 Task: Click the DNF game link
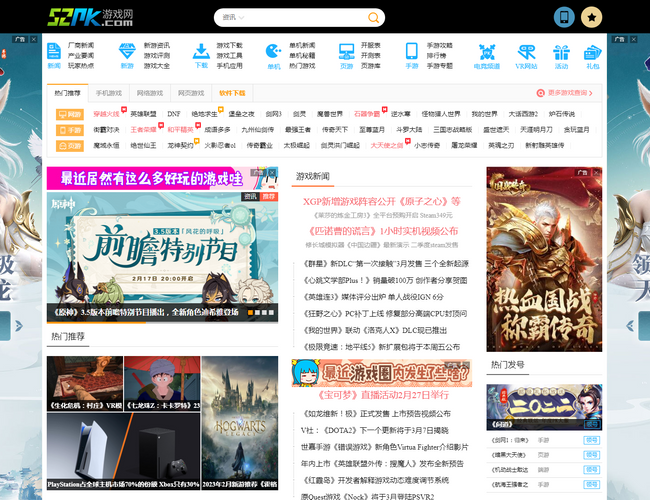pos(174,114)
